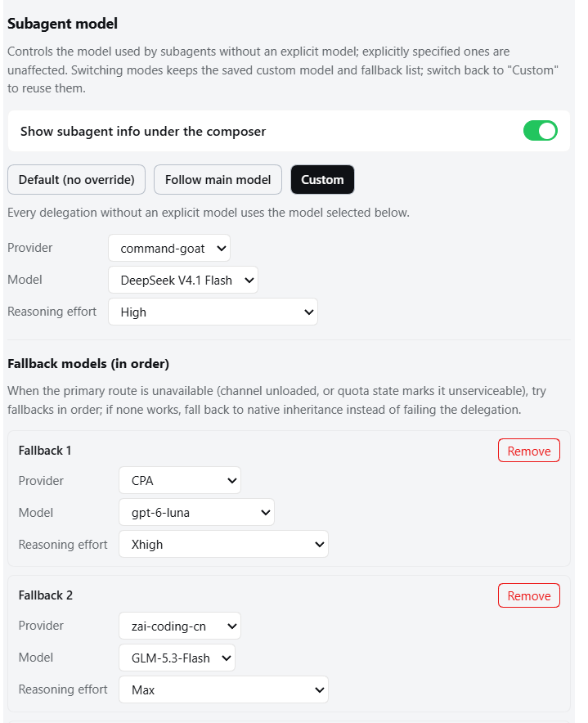
Task: Click the Fallback models (in order) heading
Action: click(88, 363)
